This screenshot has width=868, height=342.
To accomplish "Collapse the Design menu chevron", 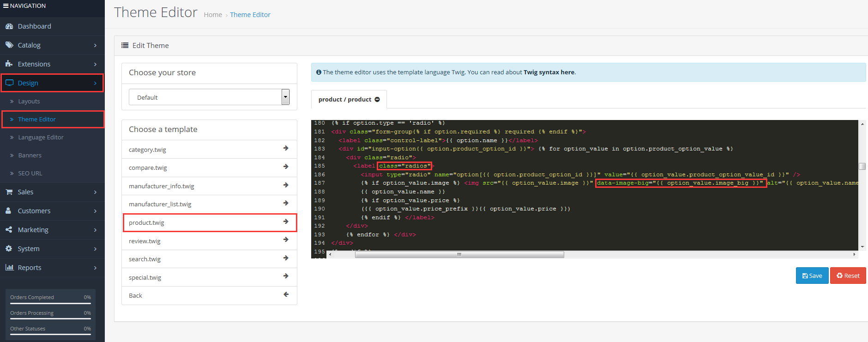I will pyautogui.click(x=95, y=83).
